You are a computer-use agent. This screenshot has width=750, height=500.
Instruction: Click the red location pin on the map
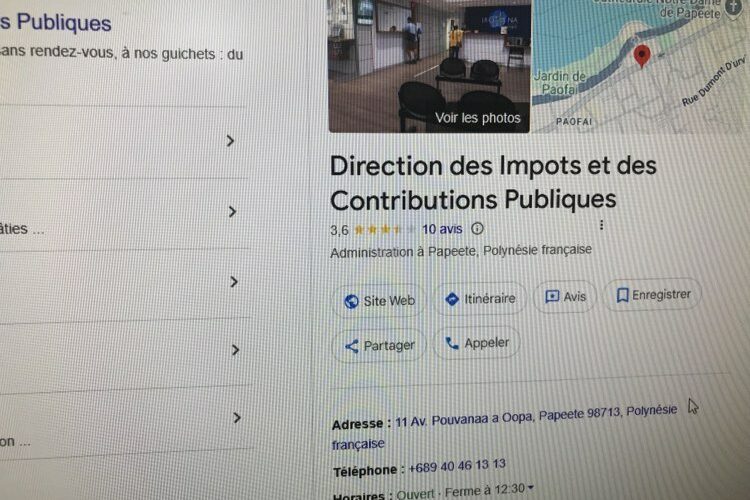[642, 56]
